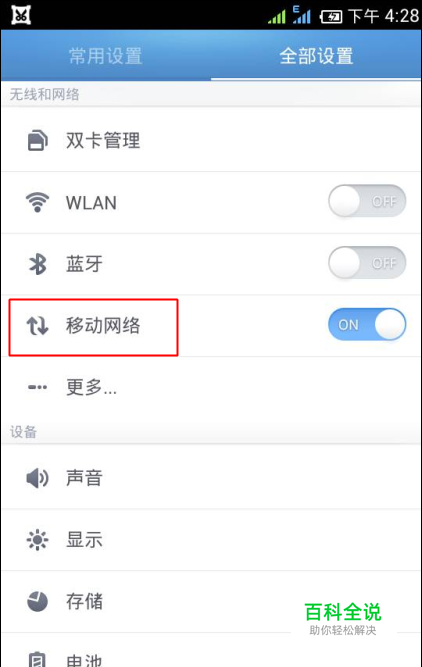Tap the pie-chart storage icon

tap(37, 601)
